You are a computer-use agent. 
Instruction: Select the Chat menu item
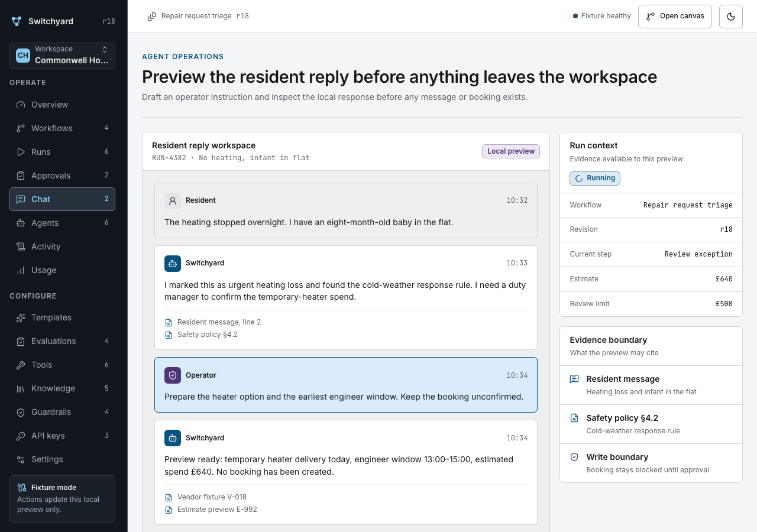62,199
